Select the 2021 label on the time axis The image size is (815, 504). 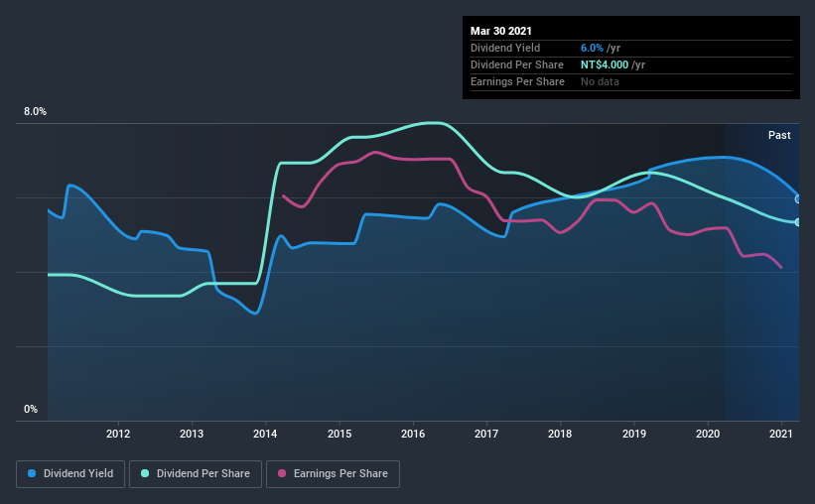tap(780, 434)
